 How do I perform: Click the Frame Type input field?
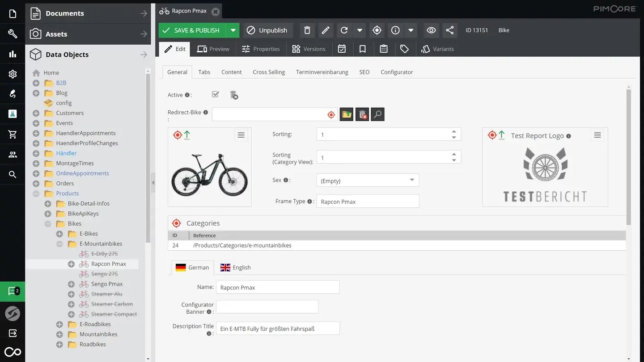click(368, 201)
